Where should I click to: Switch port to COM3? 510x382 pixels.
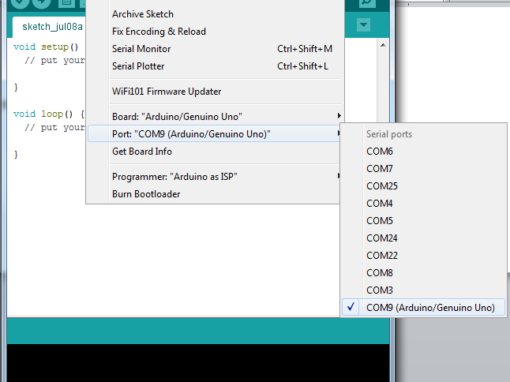click(x=423, y=290)
